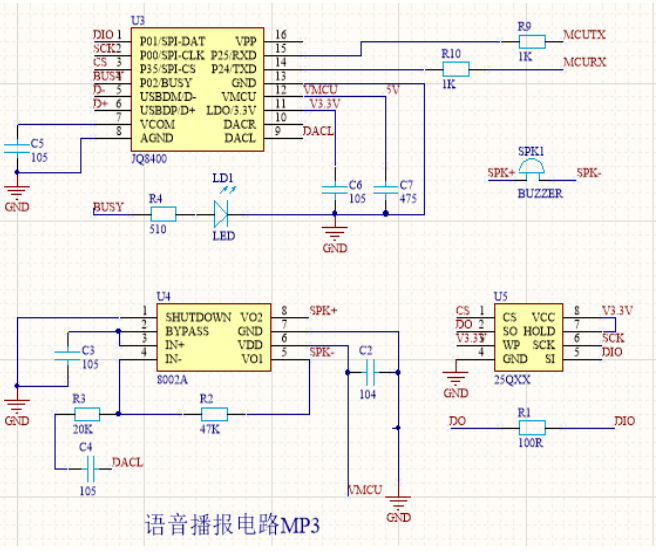Click the BUZZER part name label
Viewport: 671px width, 555px height.
[x=540, y=194]
